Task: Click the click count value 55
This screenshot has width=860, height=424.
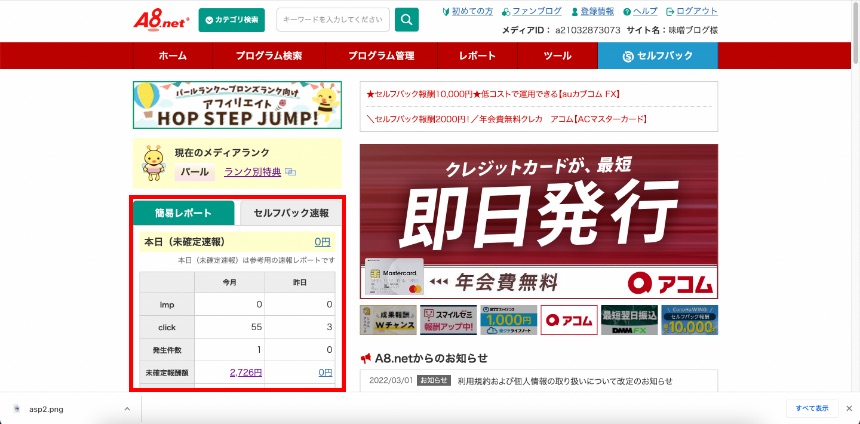Action: tap(256, 327)
